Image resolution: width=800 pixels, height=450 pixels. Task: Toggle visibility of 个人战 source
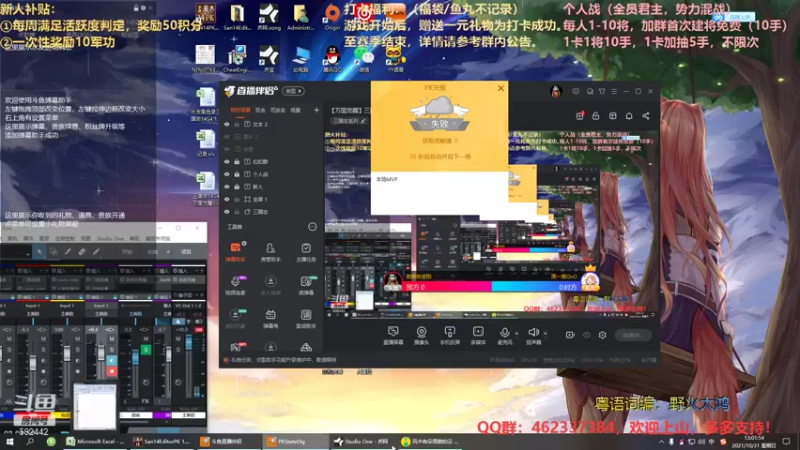coord(227,174)
